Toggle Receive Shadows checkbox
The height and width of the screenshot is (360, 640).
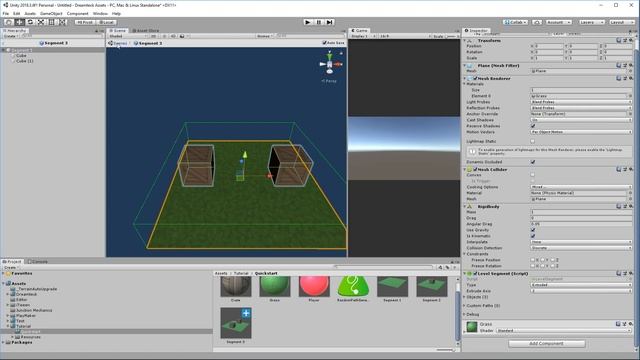click(x=533, y=126)
